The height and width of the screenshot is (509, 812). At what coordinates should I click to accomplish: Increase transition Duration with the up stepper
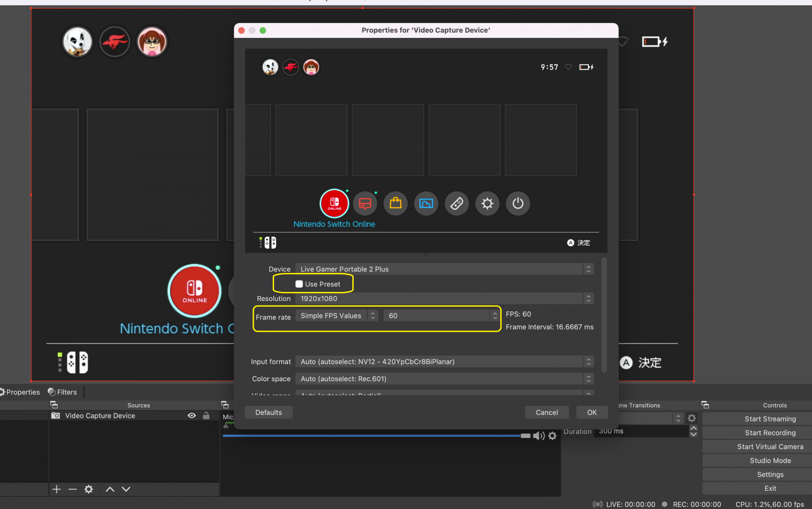point(693,428)
